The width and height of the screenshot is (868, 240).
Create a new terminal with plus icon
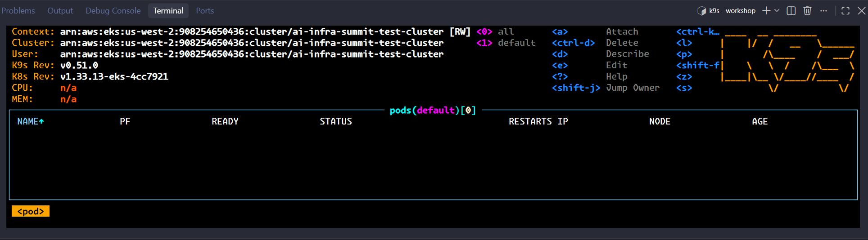tap(766, 11)
